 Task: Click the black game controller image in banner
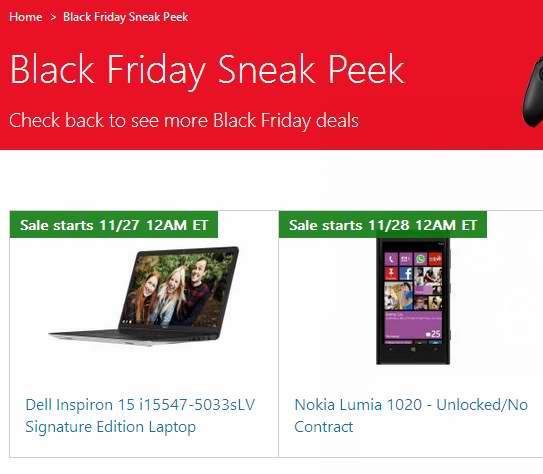(x=533, y=93)
